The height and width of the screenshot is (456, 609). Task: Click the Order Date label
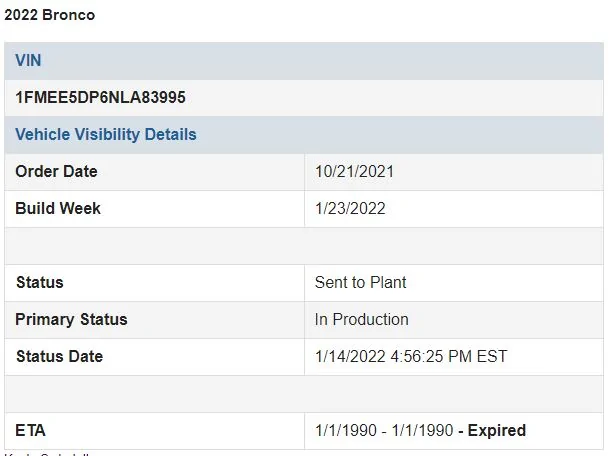coord(56,171)
